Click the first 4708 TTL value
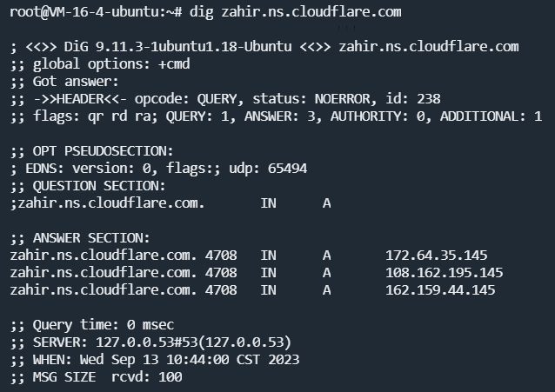This screenshot has height=392, width=555. 221,256
